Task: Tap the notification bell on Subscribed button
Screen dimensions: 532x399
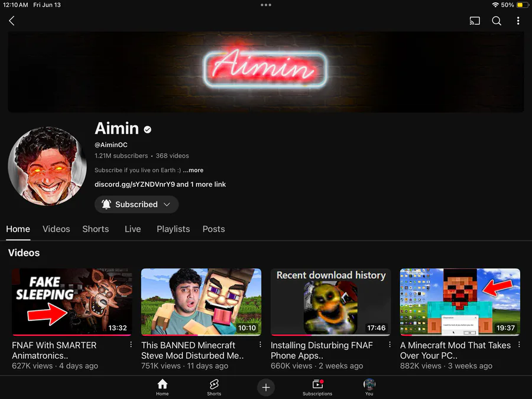Action: [x=106, y=205]
